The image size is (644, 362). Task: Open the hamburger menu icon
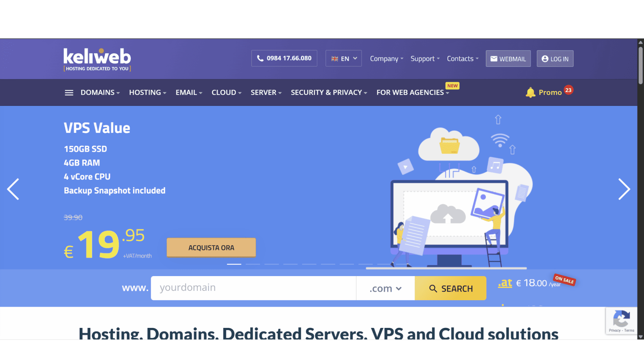tap(69, 93)
